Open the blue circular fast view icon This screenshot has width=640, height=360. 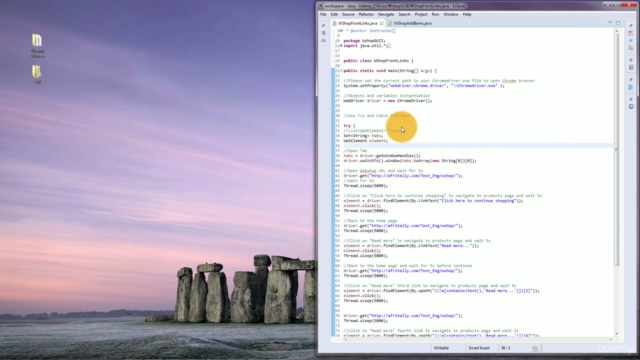pyautogui.click(x=631, y=40)
